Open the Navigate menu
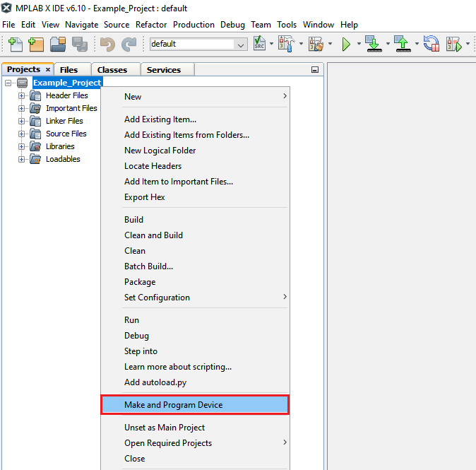Screen dimensions: 476x470 click(82, 25)
